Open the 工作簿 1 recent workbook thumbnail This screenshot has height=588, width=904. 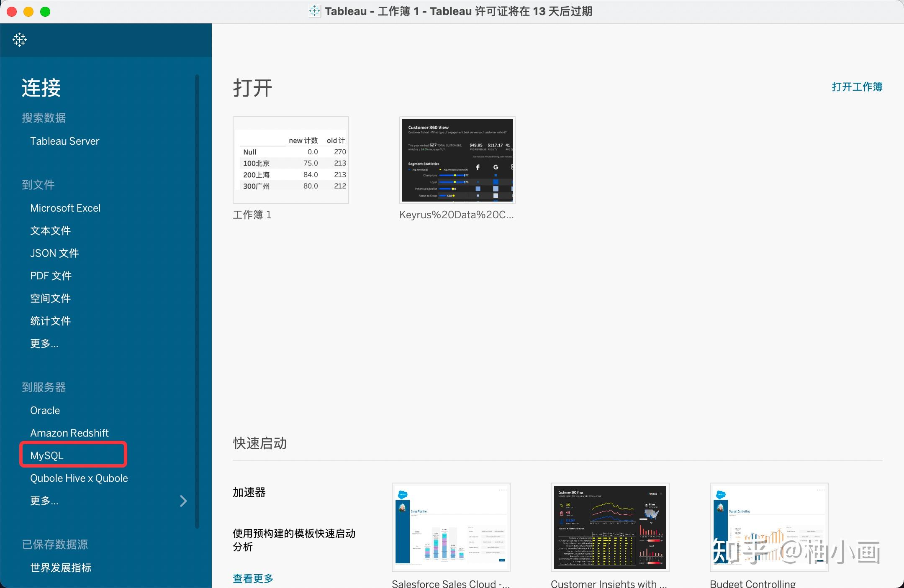tap(291, 160)
